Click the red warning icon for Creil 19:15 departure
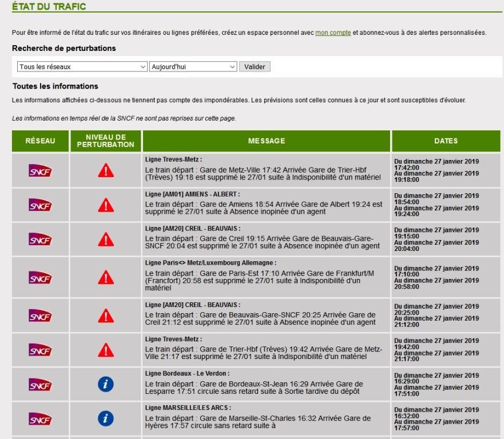Screen dimensions: 504x439 tap(105, 239)
